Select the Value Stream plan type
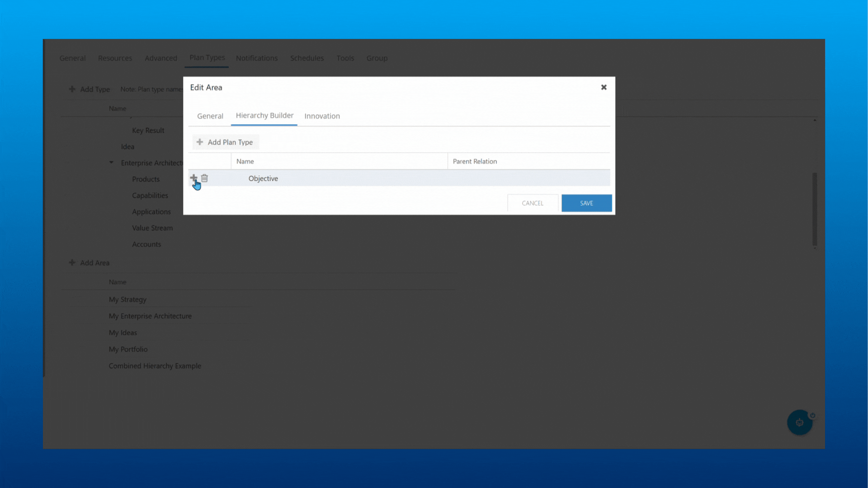Image resolution: width=868 pixels, height=488 pixels. click(152, 228)
